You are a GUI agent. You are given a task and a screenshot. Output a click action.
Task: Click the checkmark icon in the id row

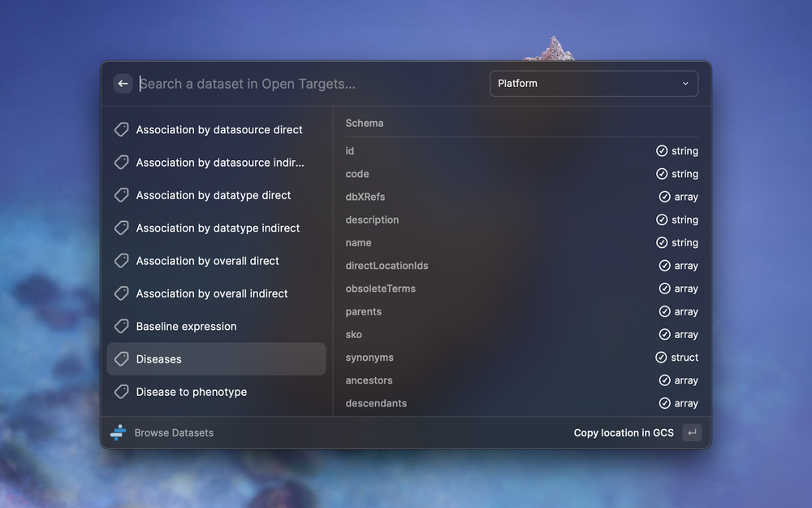click(x=662, y=151)
